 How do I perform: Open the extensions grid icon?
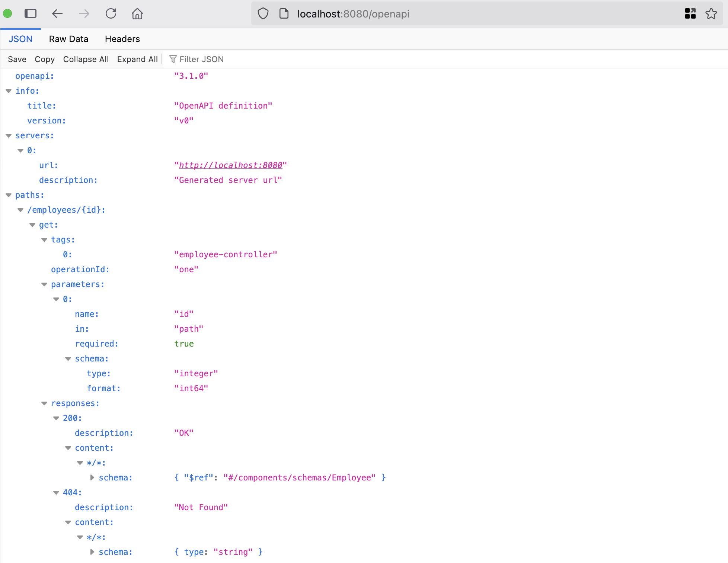(x=690, y=14)
